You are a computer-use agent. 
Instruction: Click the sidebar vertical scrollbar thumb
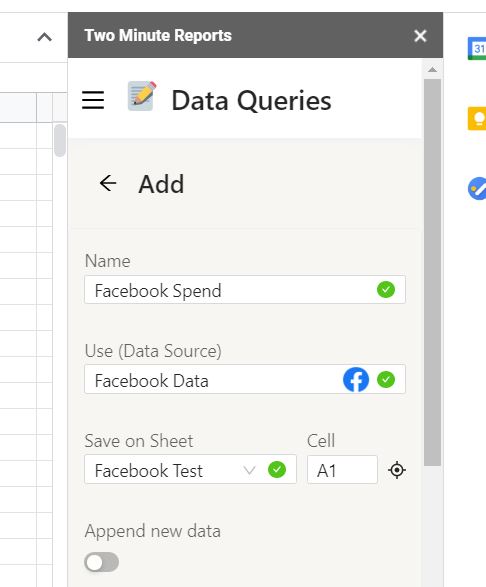(x=432, y=272)
